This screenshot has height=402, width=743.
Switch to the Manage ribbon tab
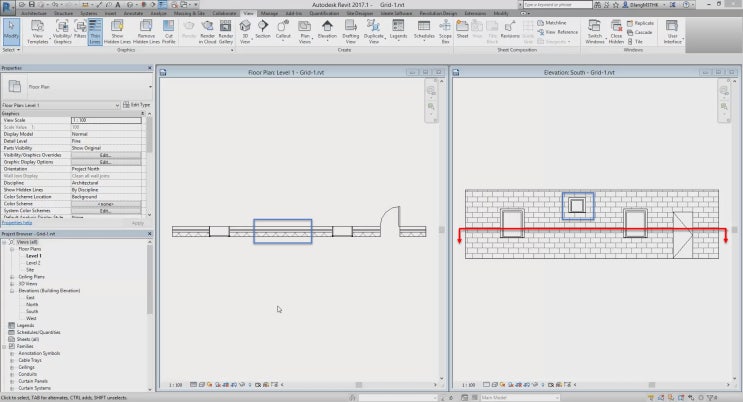(269, 13)
